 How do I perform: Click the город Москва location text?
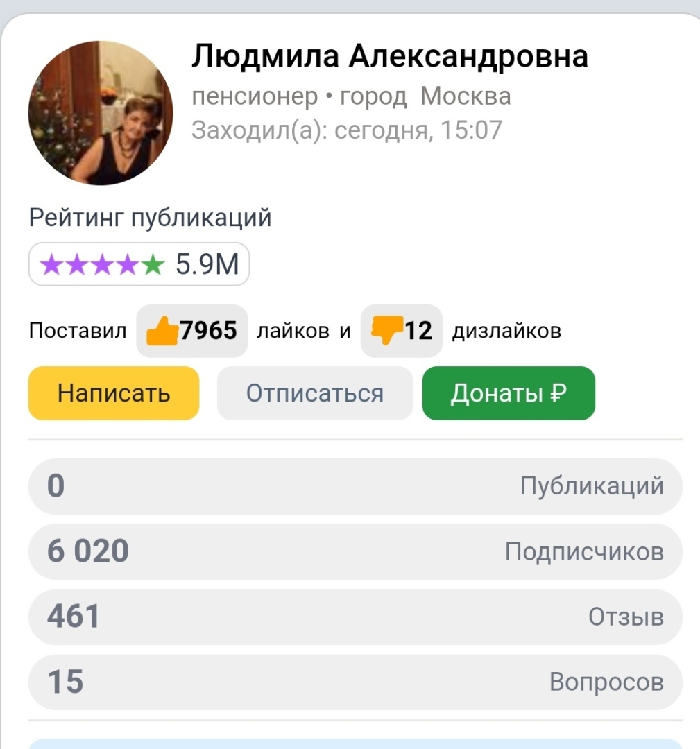(x=425, y=96)
